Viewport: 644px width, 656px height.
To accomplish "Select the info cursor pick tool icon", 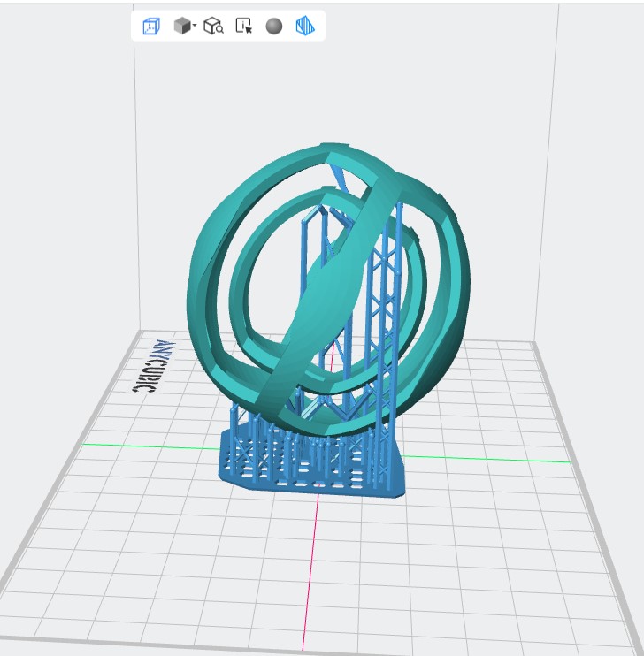I will [243, 26].
